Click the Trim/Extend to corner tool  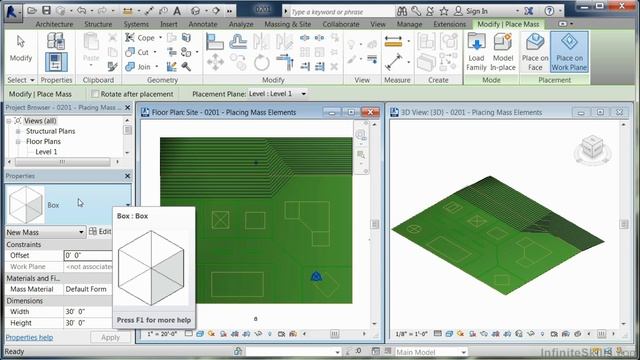pyautogui.click(x=285, y=62)
